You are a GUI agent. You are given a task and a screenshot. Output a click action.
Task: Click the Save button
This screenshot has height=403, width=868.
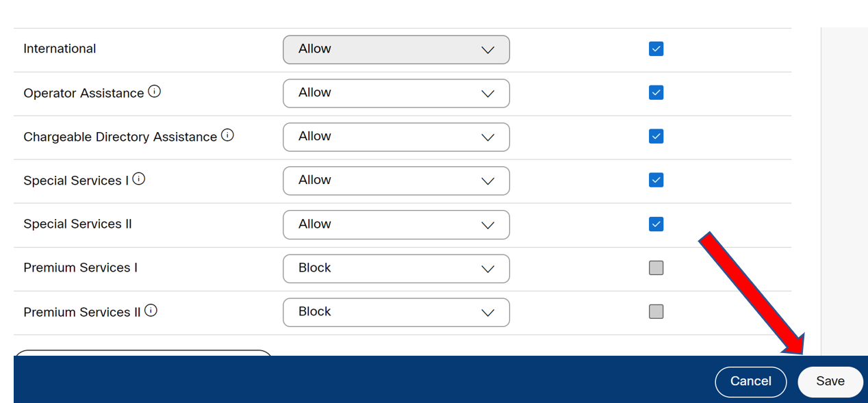point(830,381)
